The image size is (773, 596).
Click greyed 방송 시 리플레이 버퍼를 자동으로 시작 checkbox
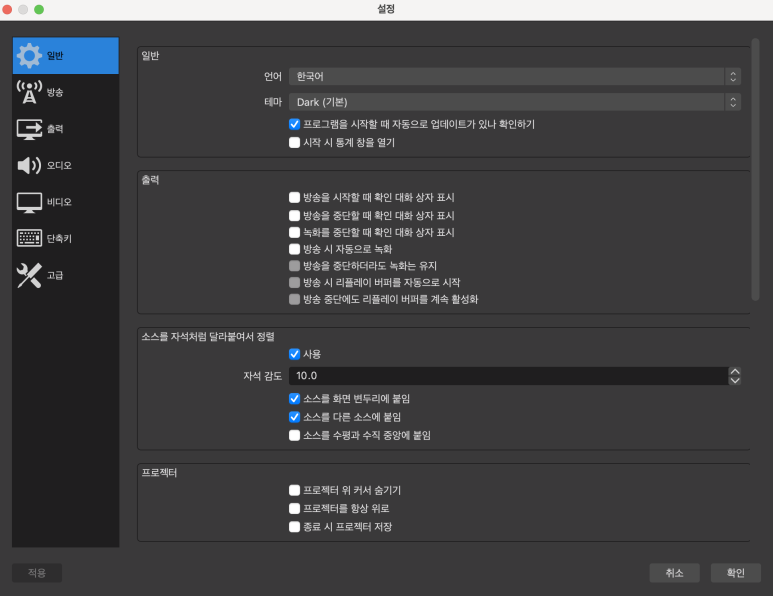coord(294,282)
